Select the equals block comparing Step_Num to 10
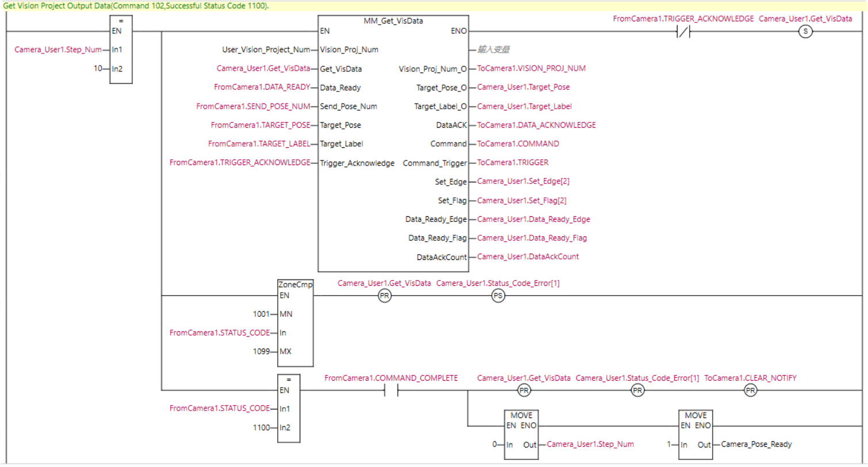The height and width of the screenshot is (467, 868). (x=121, y=50)
